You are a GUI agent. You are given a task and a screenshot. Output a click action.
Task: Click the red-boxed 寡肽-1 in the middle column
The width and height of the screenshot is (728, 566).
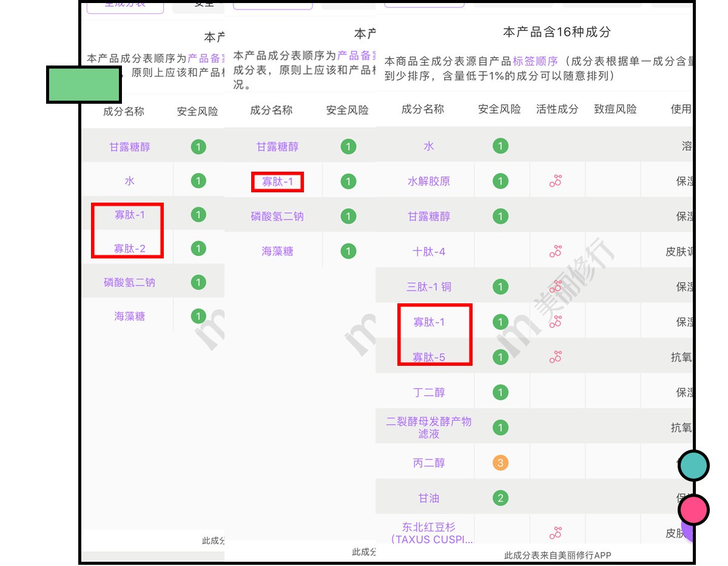pyautogui.click(x=277, y=181)
